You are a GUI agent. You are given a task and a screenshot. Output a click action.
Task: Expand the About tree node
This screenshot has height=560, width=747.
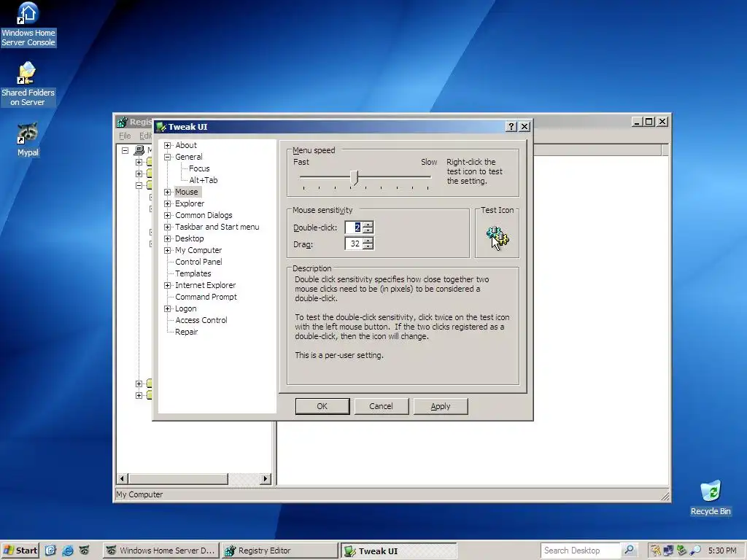[167, 145]
